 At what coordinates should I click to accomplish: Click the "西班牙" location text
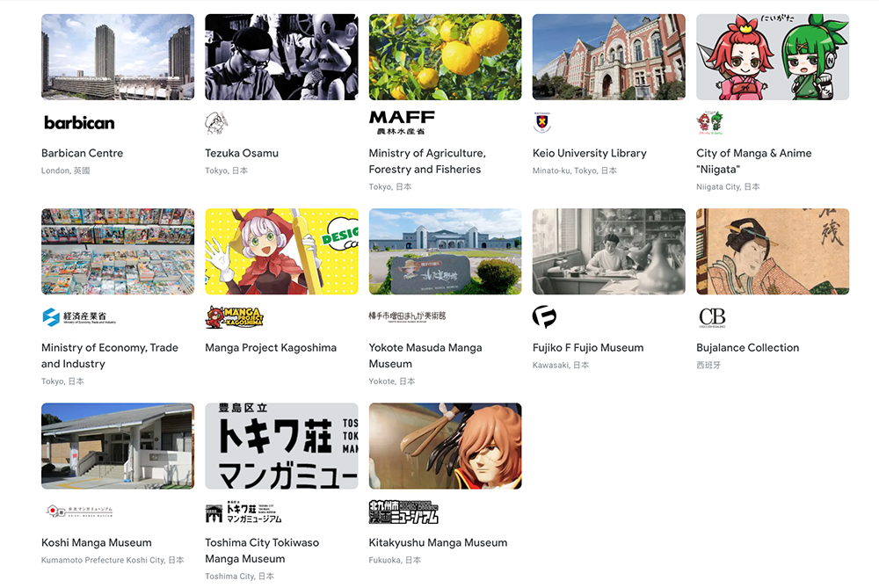[708, 365]
